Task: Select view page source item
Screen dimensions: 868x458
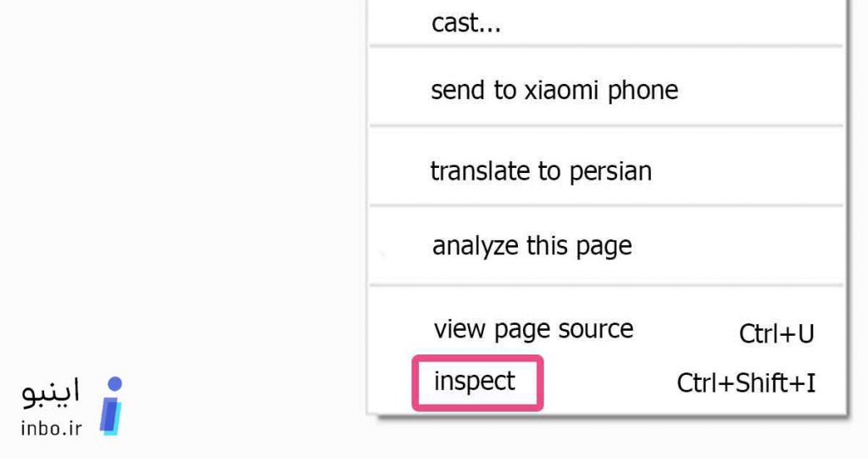Action: [606, 329]
